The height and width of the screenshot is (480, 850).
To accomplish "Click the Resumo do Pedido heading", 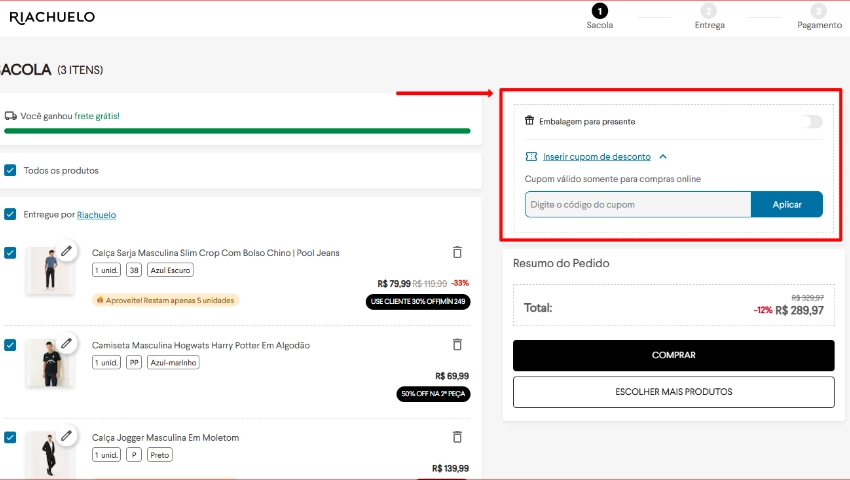I will point(561,263).
